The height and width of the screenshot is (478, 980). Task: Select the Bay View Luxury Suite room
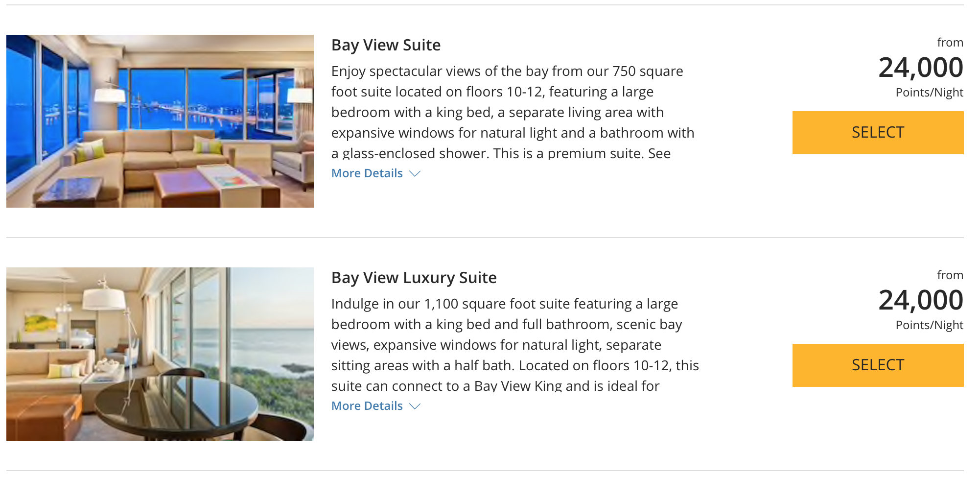[x=877, y=365]
